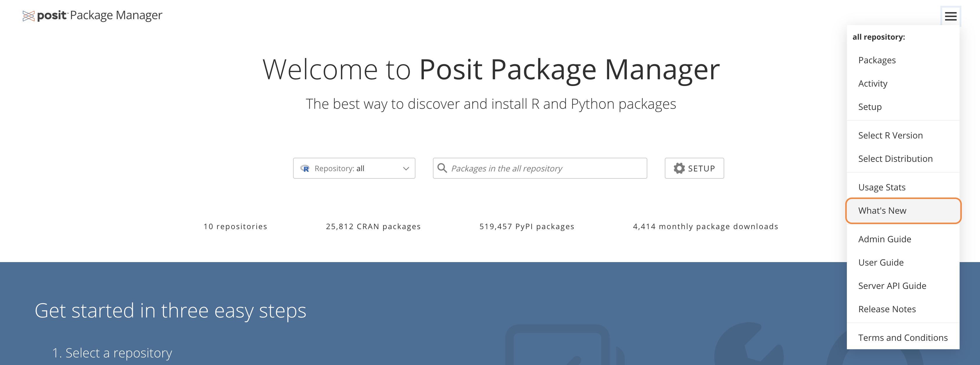Image resolution: width=980 pixels, height=365 pixels.
Task: Click the Posit logo icon
Action: [x=29, y=16]
